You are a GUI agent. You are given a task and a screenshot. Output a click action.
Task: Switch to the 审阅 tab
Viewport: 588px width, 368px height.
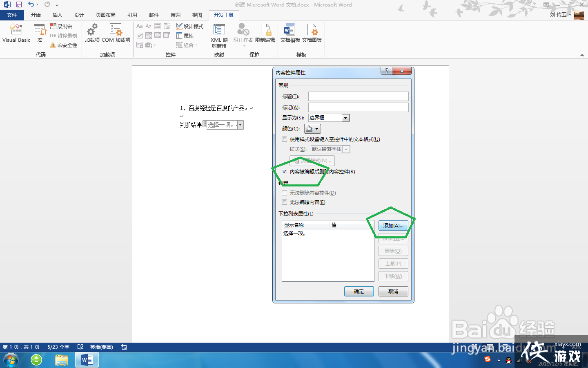click(176, 15)
